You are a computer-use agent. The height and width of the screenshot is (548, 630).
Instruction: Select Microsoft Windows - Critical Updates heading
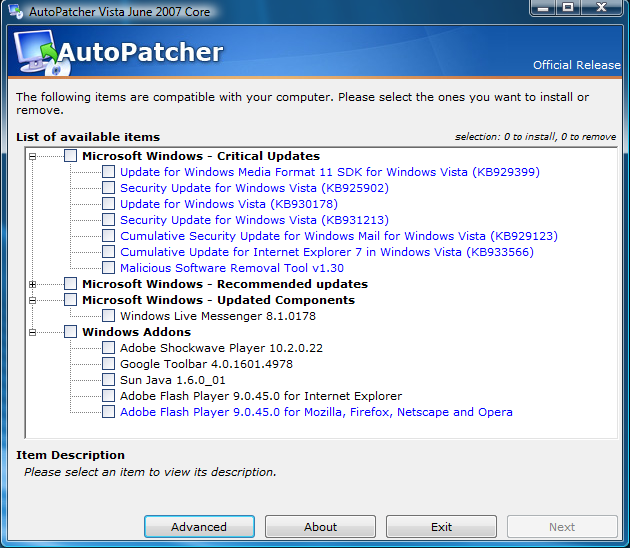point(201,156)
